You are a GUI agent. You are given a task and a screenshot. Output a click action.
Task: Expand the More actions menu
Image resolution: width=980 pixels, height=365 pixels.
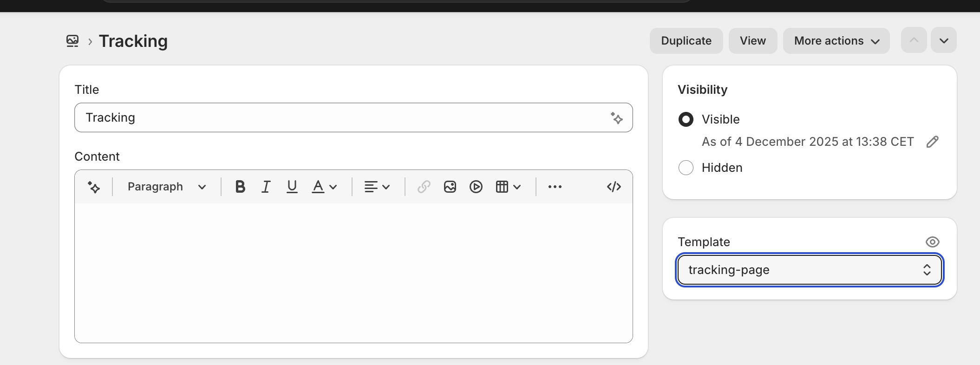point(836,41)
